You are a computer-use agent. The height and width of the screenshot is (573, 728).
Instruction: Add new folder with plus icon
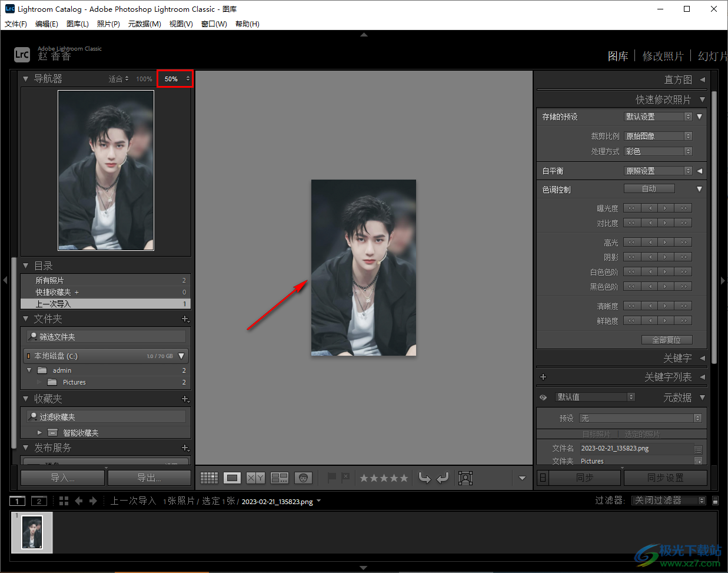click(x=185, y=319)
